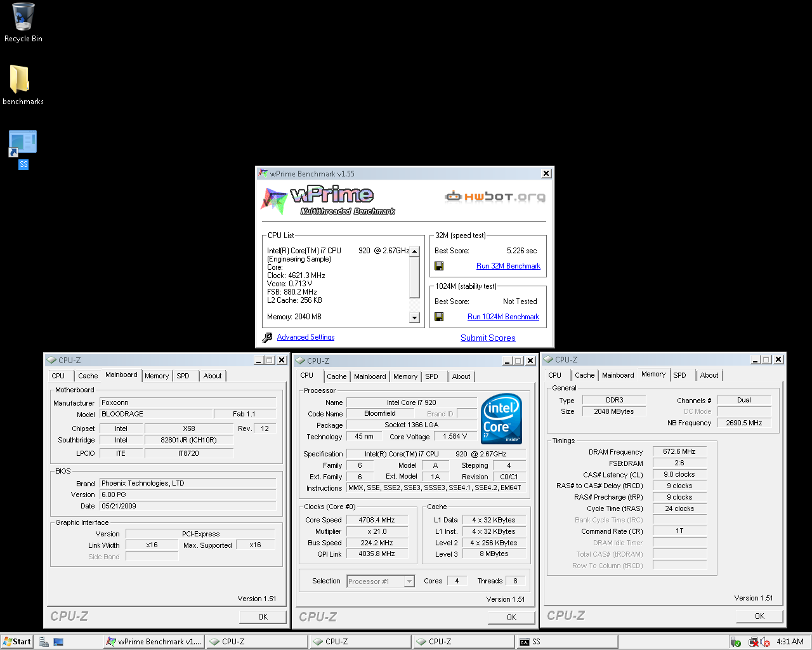
Task: Click the Foxconn manufacturer field
Action: 188,402
